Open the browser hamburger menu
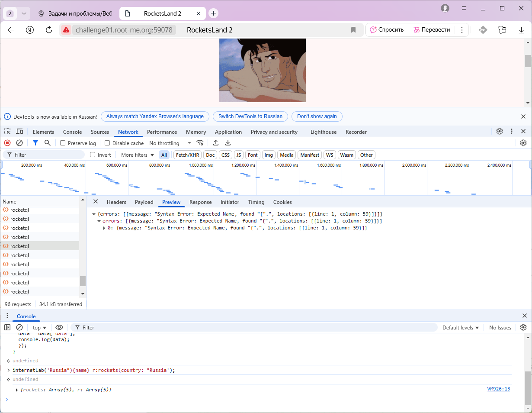This screenshot has width=532, height=413. [464, 8]
